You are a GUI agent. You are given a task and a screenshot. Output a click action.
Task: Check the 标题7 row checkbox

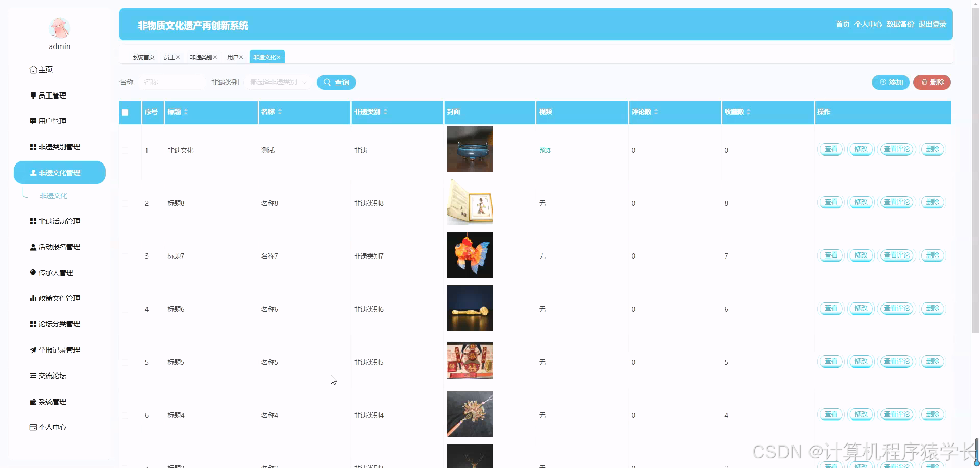(x=125, y=256)
